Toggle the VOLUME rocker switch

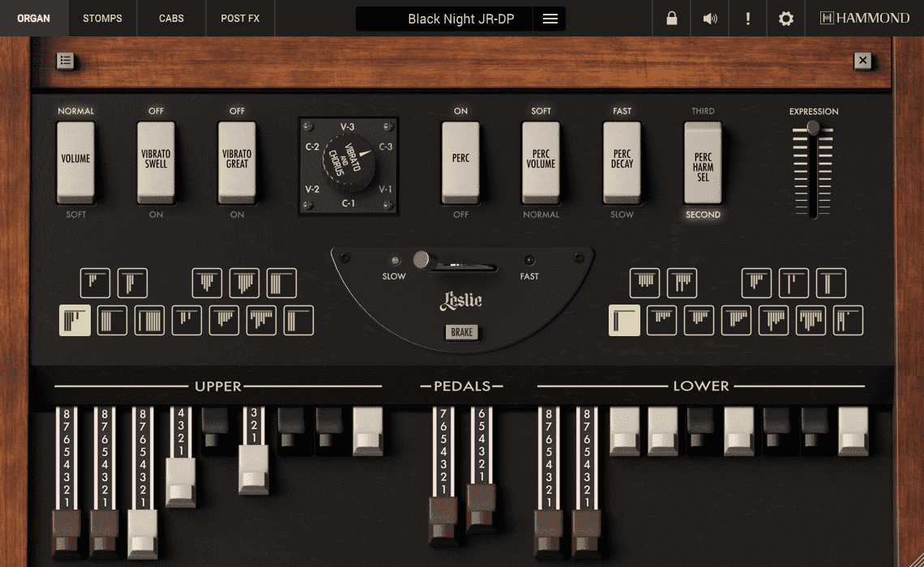75,162
